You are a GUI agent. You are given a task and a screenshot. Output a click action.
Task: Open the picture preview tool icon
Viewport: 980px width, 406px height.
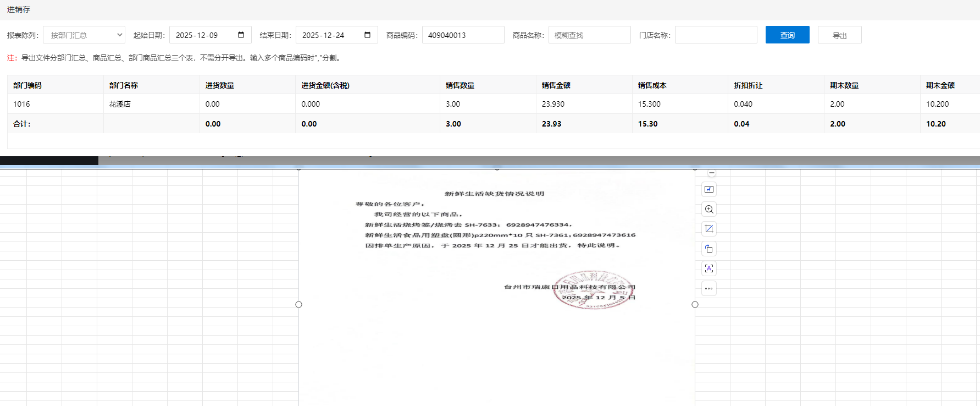[x=709, y=190]
